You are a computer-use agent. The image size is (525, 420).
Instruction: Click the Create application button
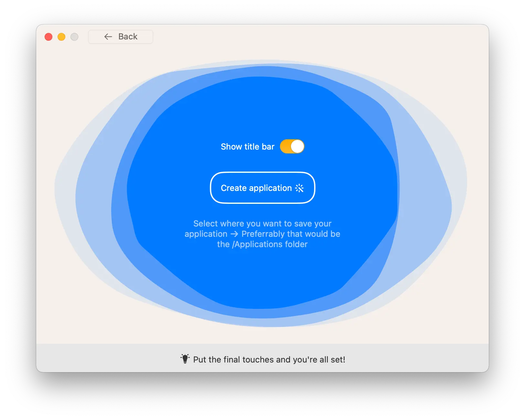(262, 188)
